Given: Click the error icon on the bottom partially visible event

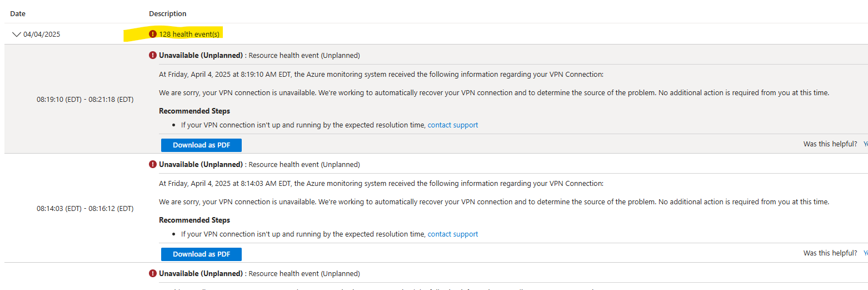Looking at the screenshot, I should (153, 274).
